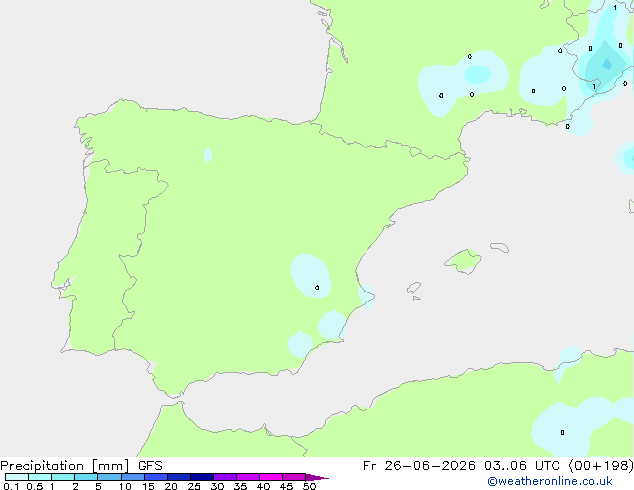The width and height of the screenshot is (634, 490).
Task: Pick legend swatch between 5 and 10
Action: click(109, 477)
